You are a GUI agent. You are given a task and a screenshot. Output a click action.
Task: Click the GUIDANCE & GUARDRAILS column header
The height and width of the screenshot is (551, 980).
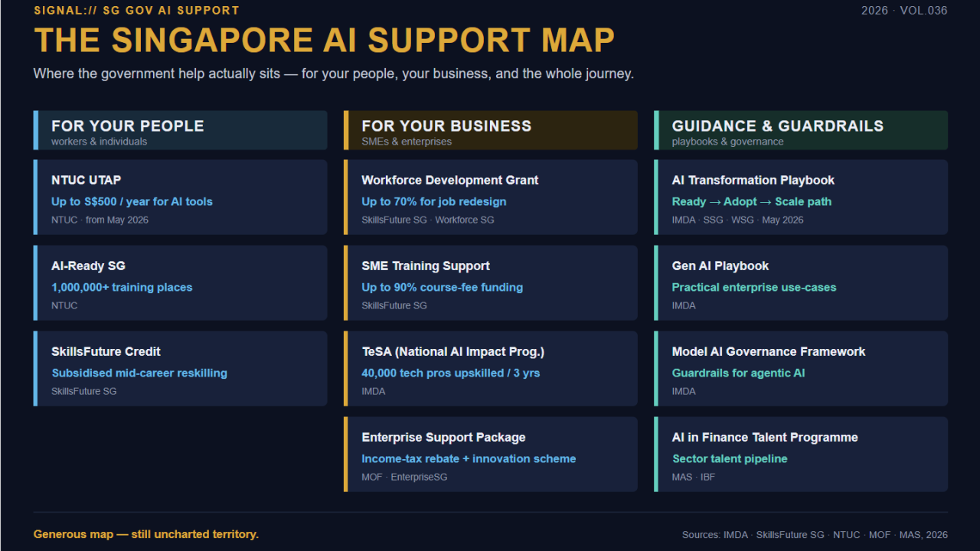801,130
